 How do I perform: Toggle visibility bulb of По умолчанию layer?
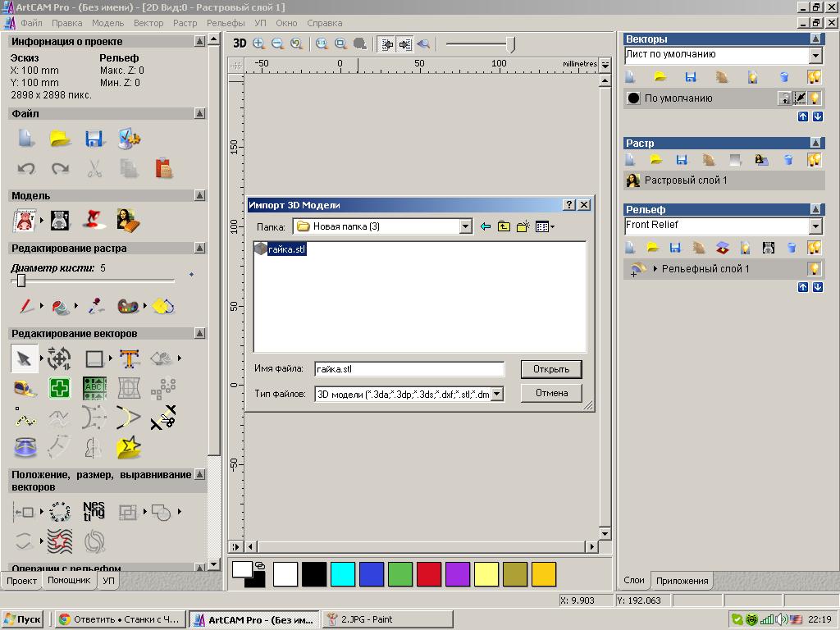tap(815, 98)
